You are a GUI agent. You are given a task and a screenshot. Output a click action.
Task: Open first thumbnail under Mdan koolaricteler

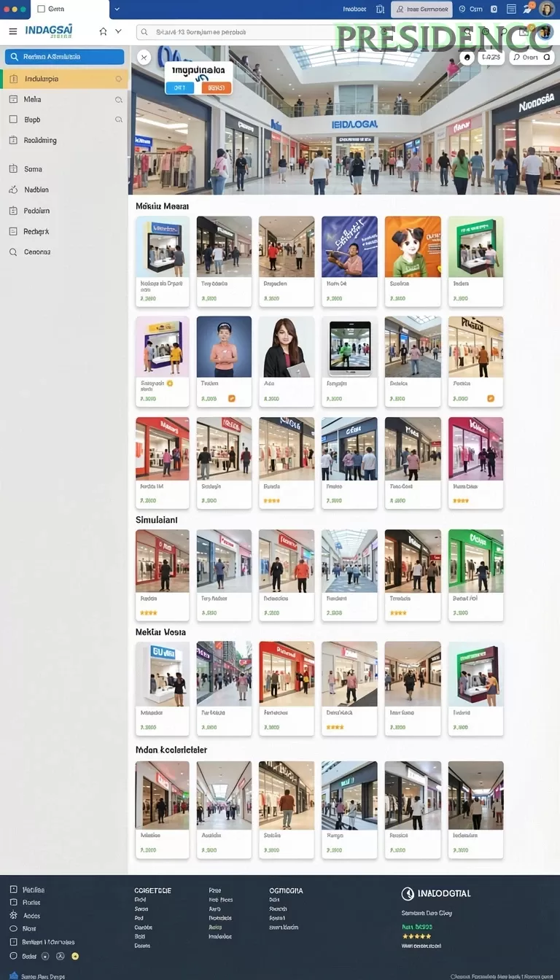162,795
